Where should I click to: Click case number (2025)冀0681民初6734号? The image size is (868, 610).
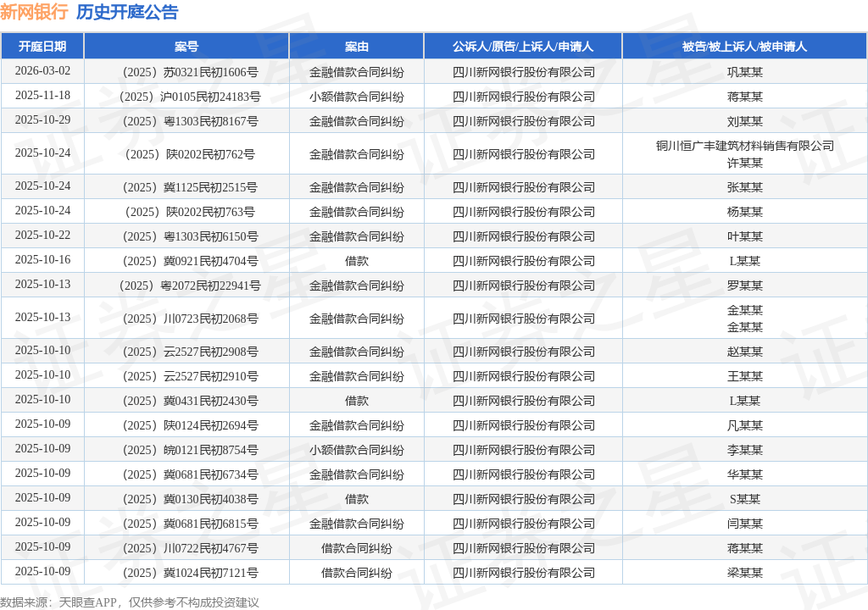[190, 474]
